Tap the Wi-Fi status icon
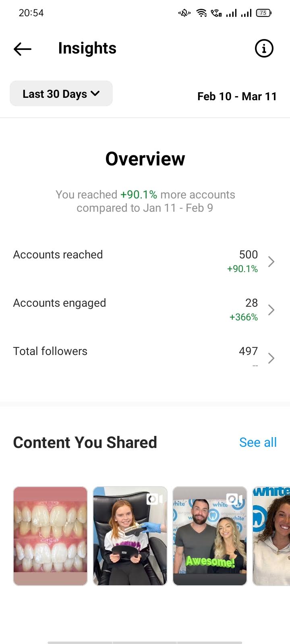Viewport: 290px width, 644px height. click(x=201, y=13)
